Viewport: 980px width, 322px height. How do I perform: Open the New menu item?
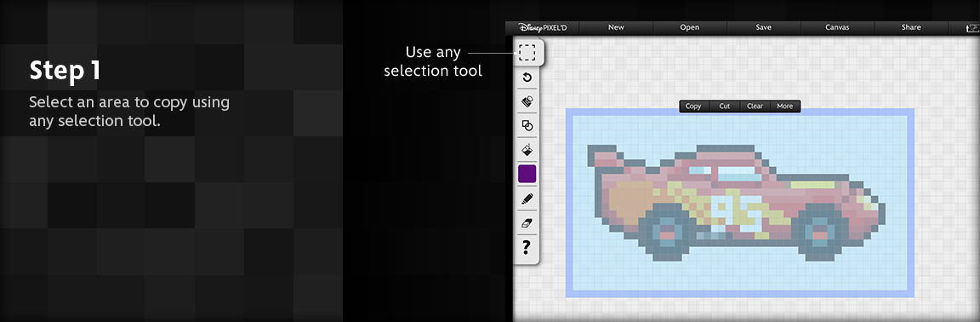click(616, 27)
